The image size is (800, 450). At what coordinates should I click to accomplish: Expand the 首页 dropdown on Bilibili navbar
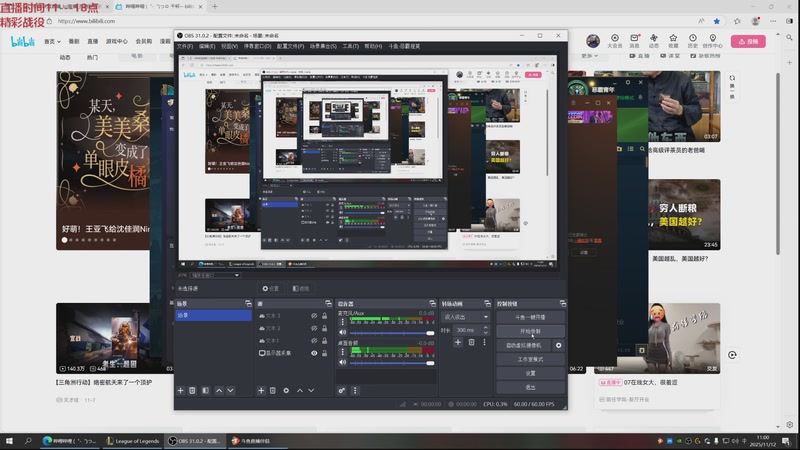52,41
